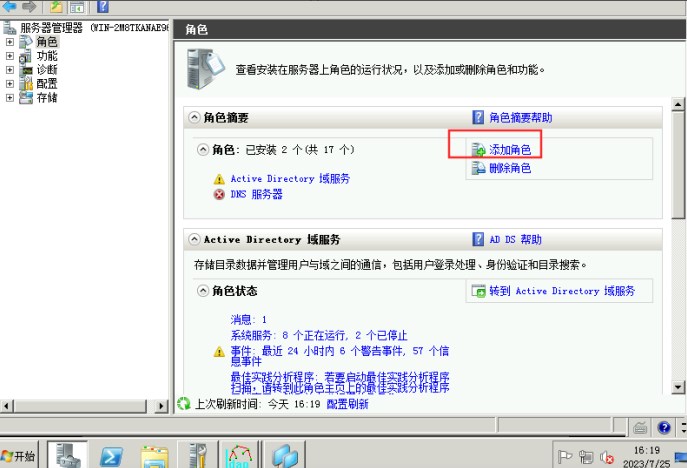Image resolution: width=687 pixels, height=468 pixels.
Task: Open 角色摘要帮助 link
Action: coord(521,117)
